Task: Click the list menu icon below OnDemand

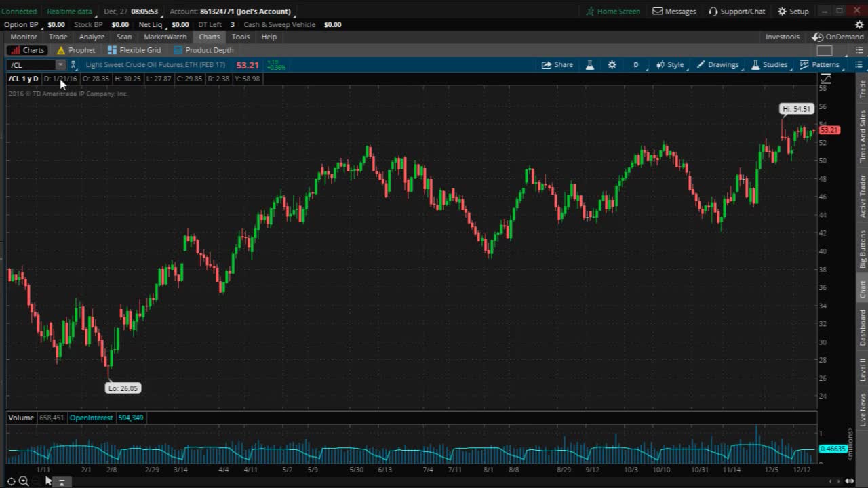Action: [x=859, y=50]
